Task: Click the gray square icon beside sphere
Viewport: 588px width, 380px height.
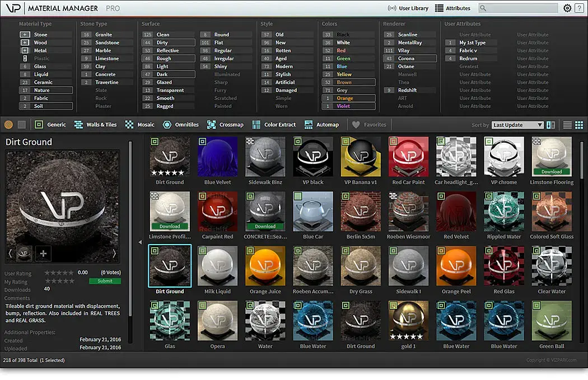Action: pyautogui.click(x=22, y=125)
